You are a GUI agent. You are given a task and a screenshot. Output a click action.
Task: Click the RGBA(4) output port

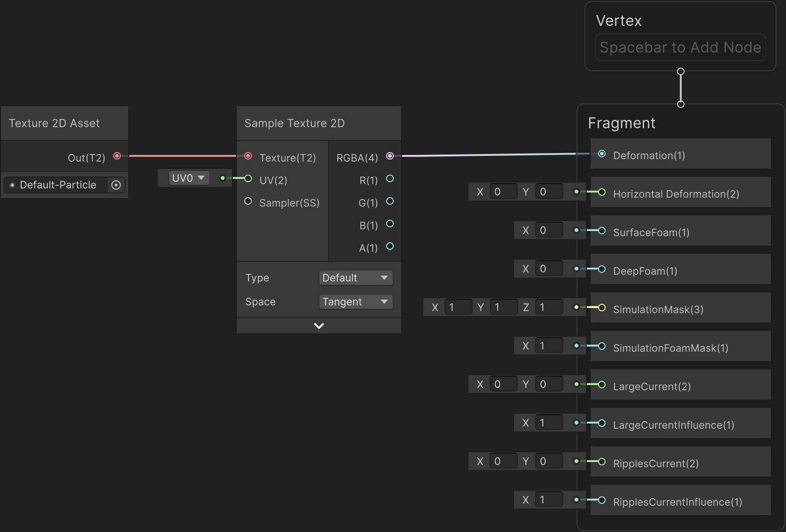(389, 156)
